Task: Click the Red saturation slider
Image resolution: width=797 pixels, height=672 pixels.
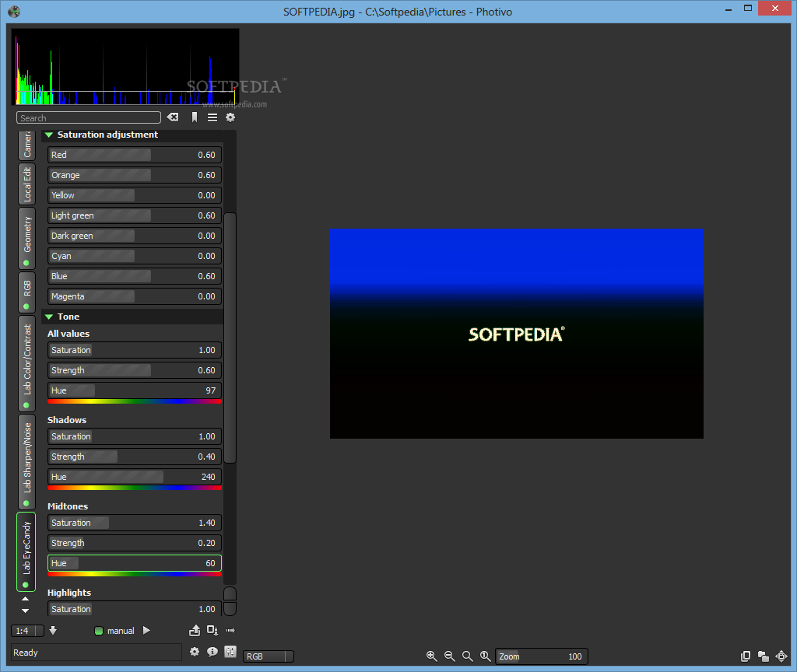Action: (135, 155)
